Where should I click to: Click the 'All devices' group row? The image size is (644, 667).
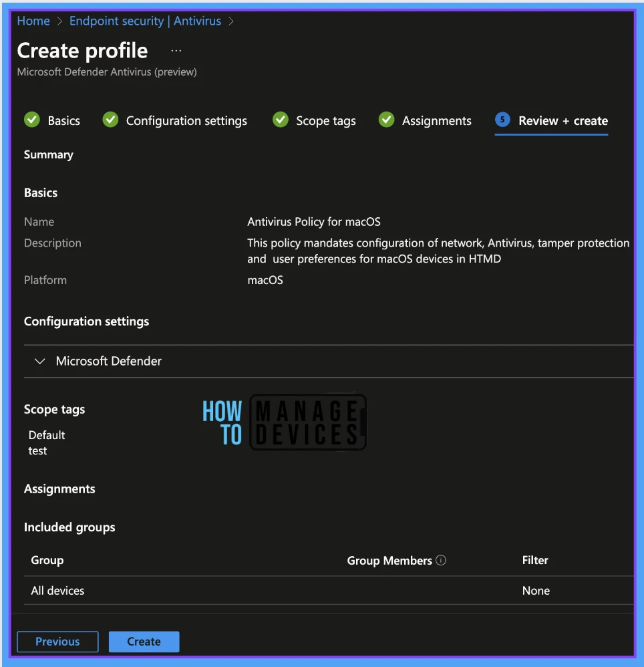point(329,590)
